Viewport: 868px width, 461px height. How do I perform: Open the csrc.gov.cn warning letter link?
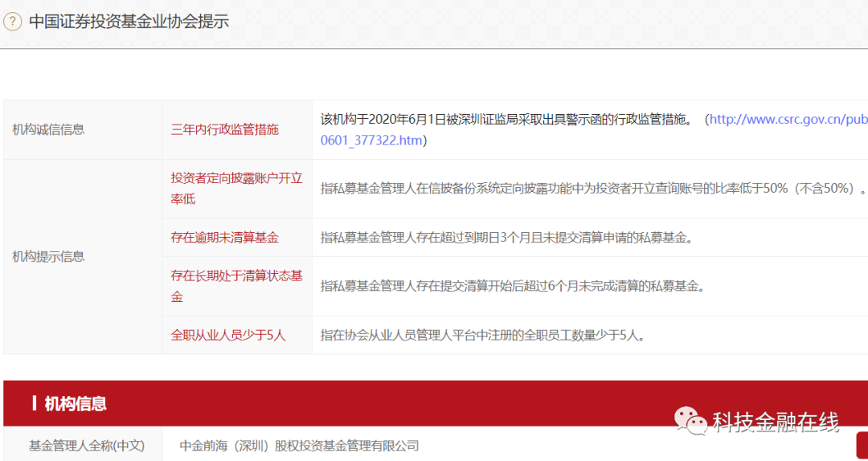pyautogui.click(x=788, y=120)
